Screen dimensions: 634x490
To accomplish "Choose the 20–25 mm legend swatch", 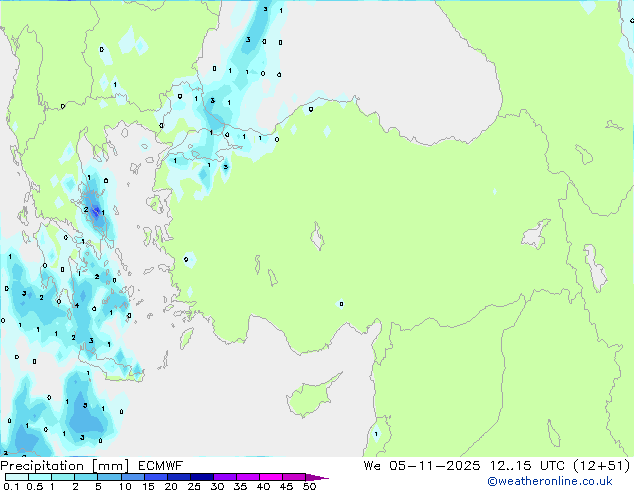I will pos(179,477).
